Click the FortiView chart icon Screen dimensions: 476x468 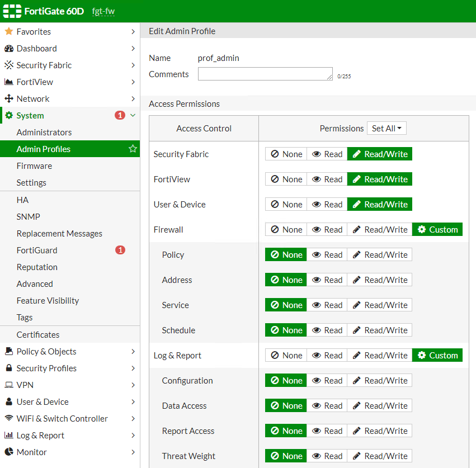(8, 82)
